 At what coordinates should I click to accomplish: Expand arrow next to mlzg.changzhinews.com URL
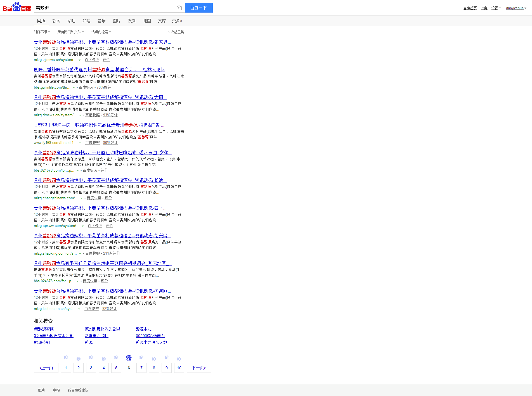pyautogui.click(x=81, y=198)
